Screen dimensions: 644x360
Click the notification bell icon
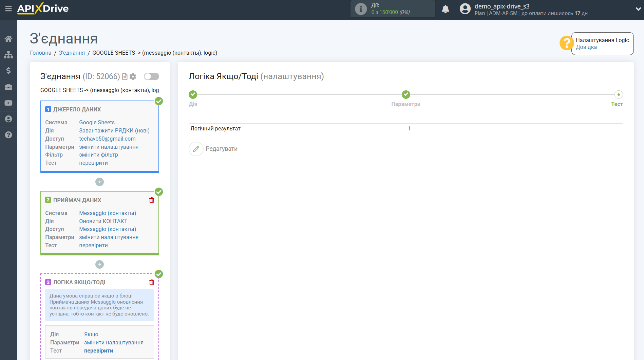pyautogui.click(x=446, y=9)
